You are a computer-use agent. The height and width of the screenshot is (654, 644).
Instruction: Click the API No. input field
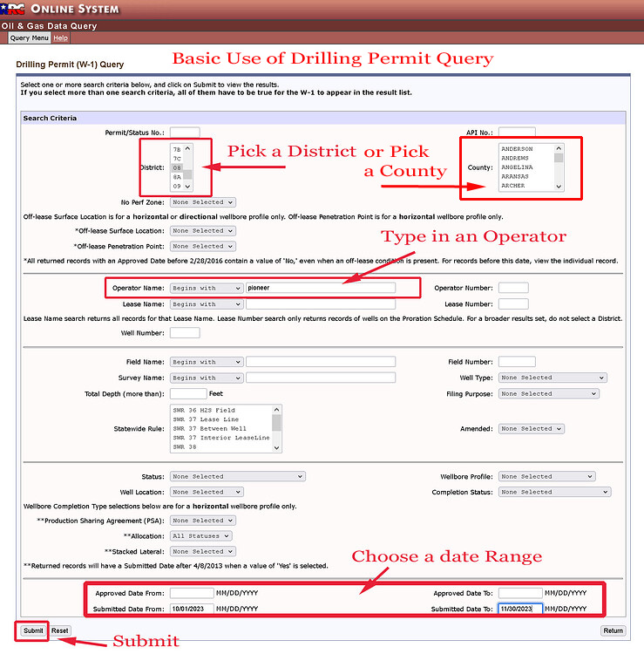517,133
